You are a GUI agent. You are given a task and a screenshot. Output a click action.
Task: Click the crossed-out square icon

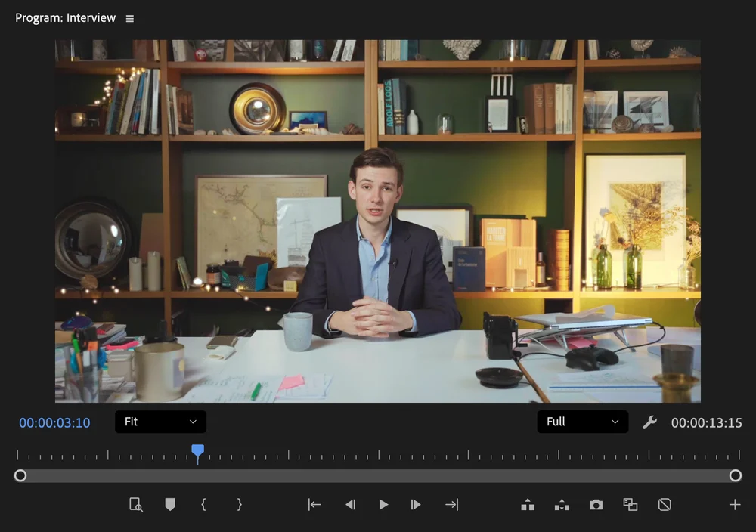coord(665,505)
